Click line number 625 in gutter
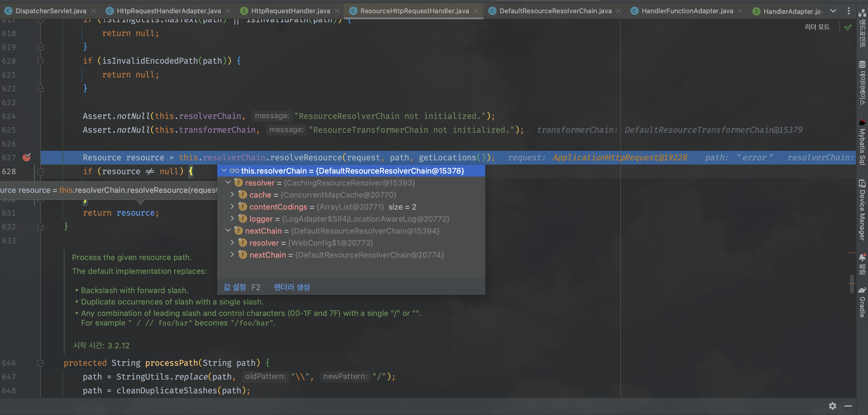The image size is (868, 415). (9, 130)
